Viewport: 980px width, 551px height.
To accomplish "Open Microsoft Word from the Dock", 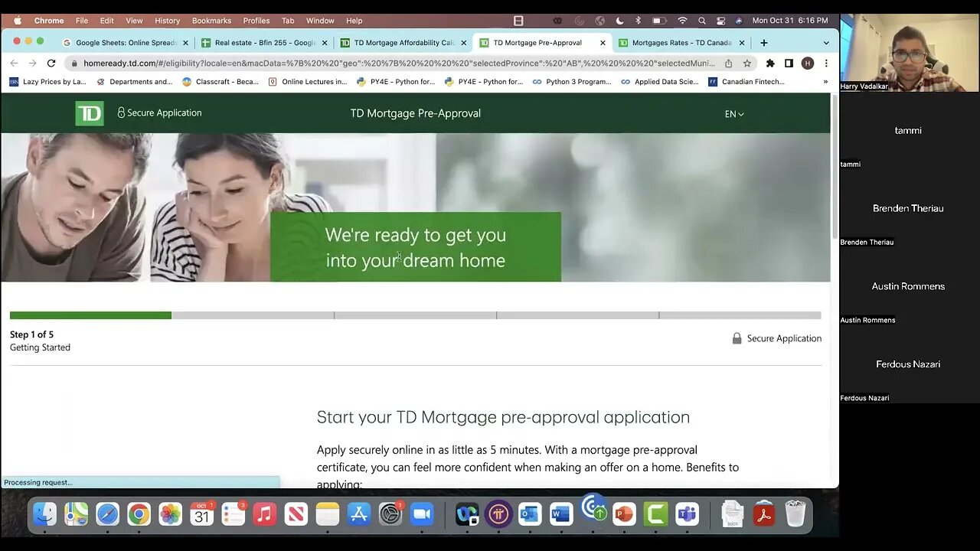I will pos(560,514).
